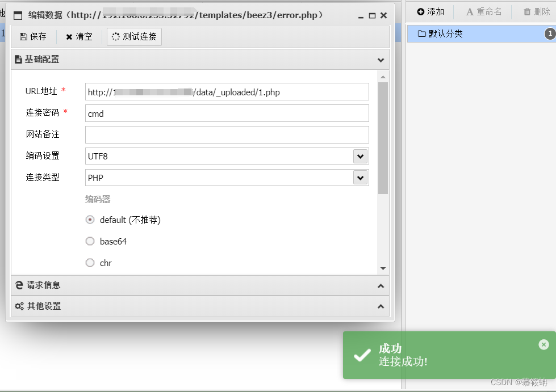The image size is (556, 392).
Task: Click the Clear (清空) button
Action: click(79, 37)
